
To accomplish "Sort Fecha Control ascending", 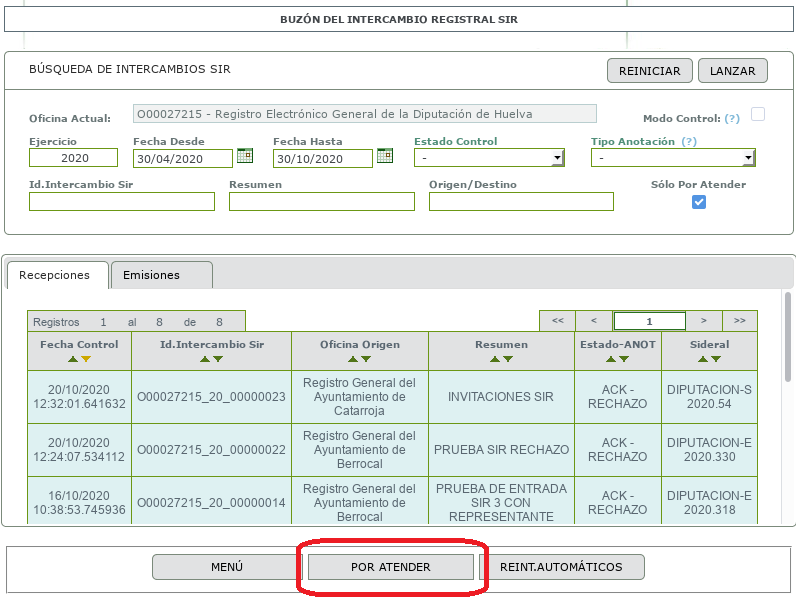I will click(73, 359).
